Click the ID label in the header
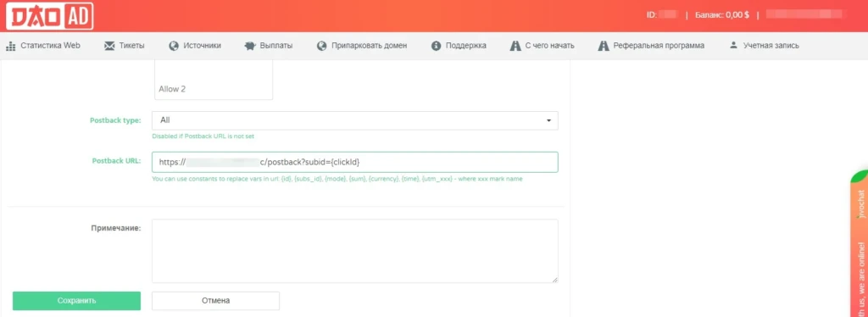The height and width of the screenshot is (317, 868). pos(652,15)
